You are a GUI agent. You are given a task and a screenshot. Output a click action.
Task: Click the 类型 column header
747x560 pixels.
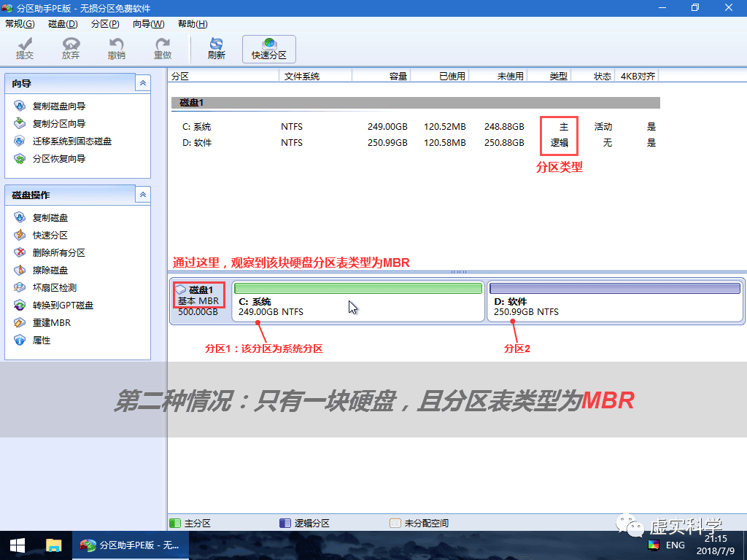549,76
